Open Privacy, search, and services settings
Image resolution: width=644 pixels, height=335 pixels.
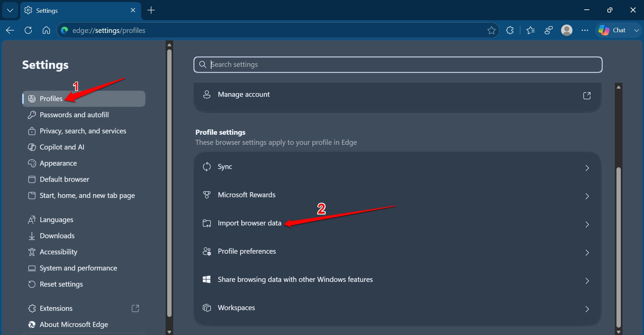[x=84, y=131]
